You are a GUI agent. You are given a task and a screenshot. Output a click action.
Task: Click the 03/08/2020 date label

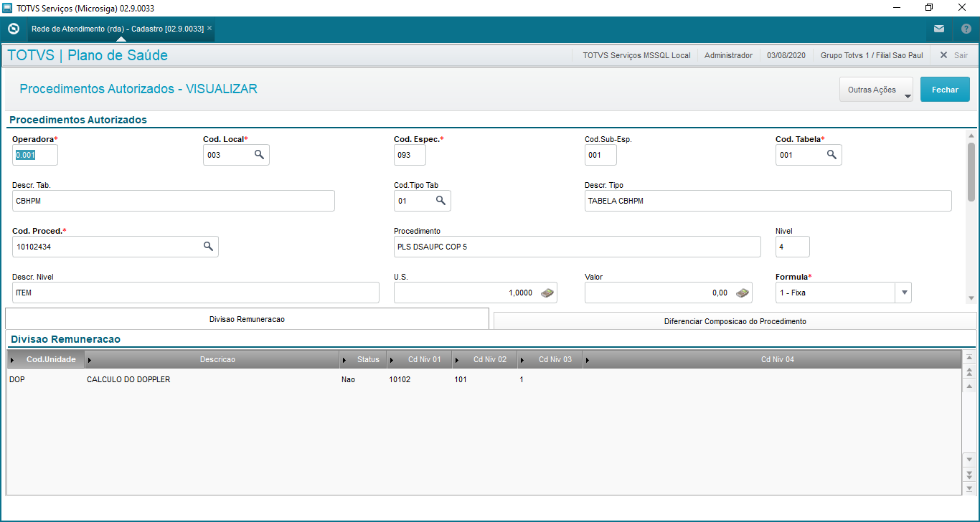(x=786, y=55)
